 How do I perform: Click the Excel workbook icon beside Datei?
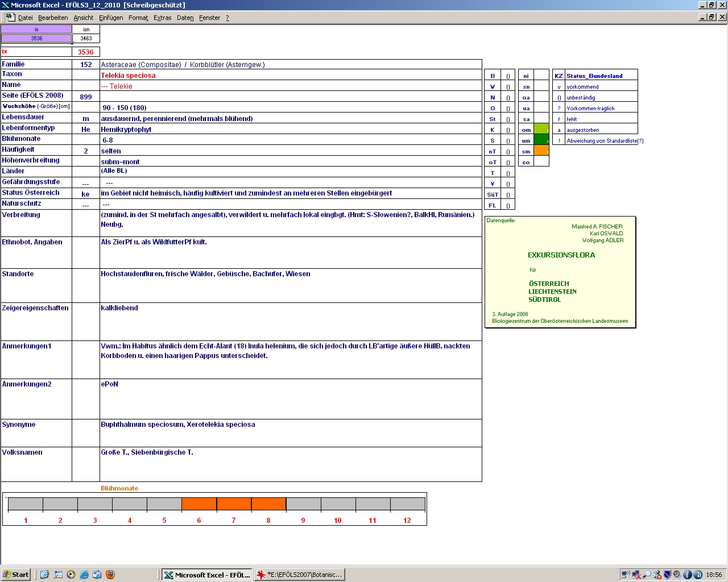pos(10,17)
